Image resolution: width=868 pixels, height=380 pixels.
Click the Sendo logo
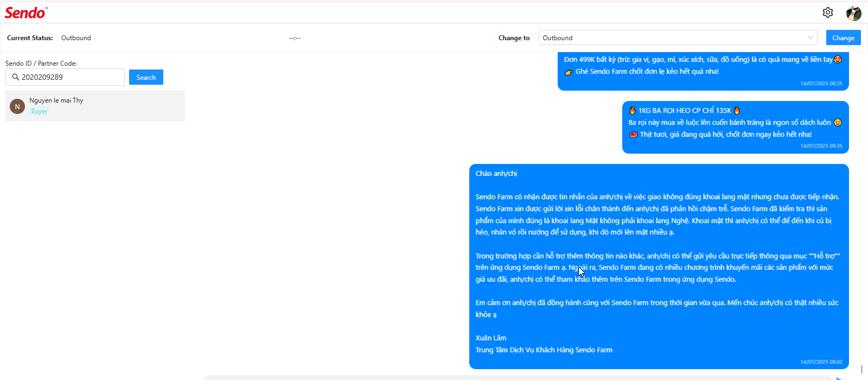[26, 12]
